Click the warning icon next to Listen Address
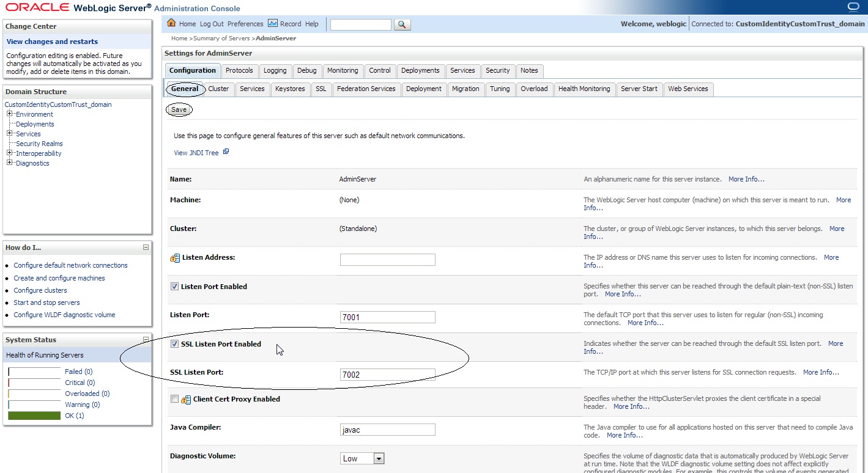 coord(174,258)
